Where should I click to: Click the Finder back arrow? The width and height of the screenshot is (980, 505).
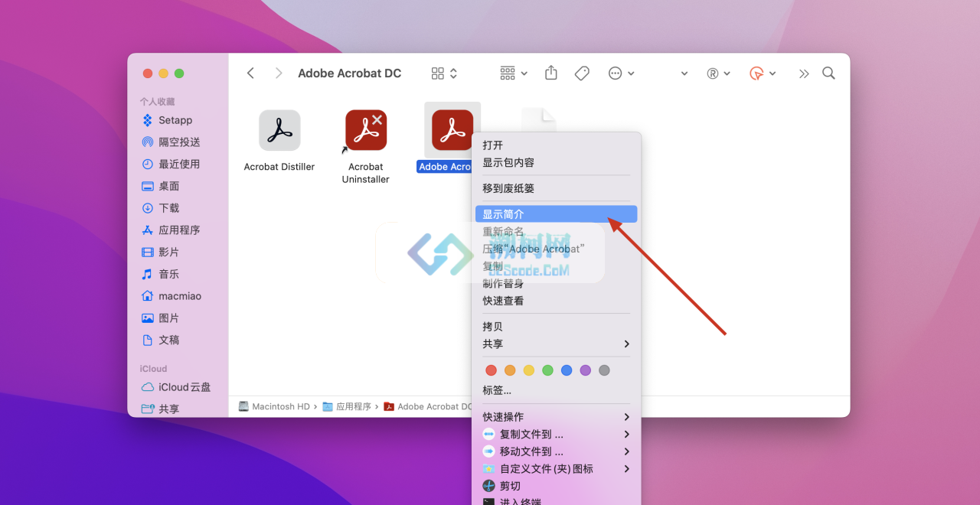pos(250,73)
